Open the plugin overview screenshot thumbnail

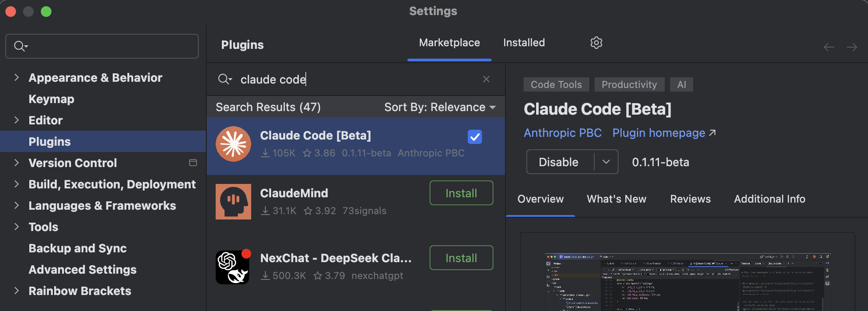(687, 282)
